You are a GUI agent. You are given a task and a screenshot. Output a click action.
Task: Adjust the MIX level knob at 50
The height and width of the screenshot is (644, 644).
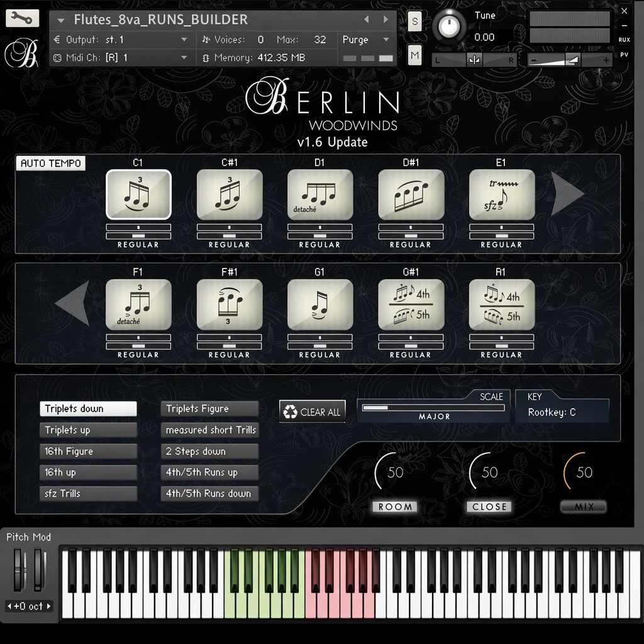(584, 472)
